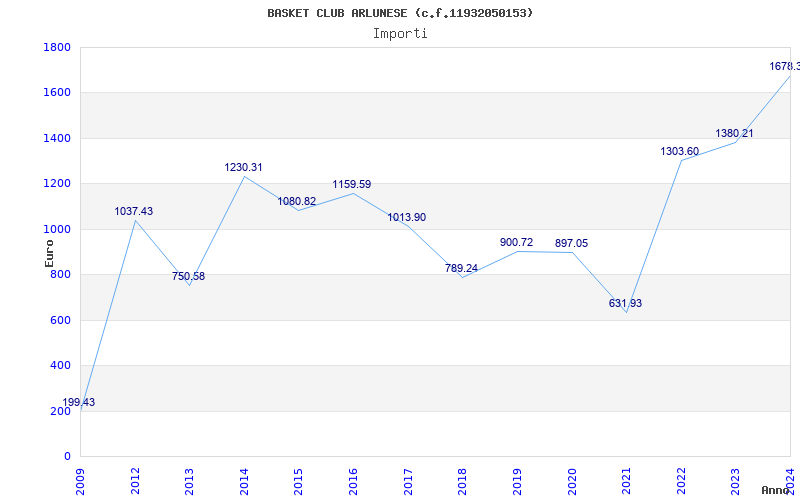Click the x-axis year 2014
The width and height of the screenshot is (800, 500).
pyautogui.click(x=244, y=482)
